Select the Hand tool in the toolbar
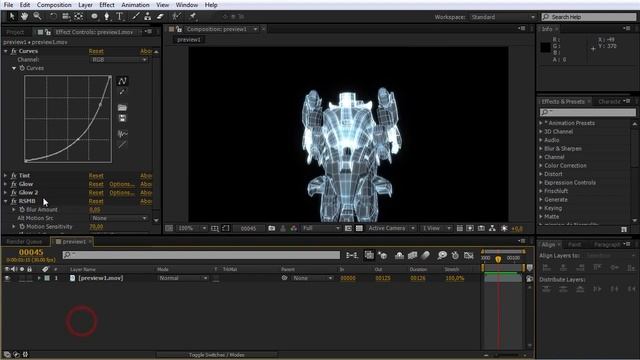640x360 pixels. click(24, 16)
